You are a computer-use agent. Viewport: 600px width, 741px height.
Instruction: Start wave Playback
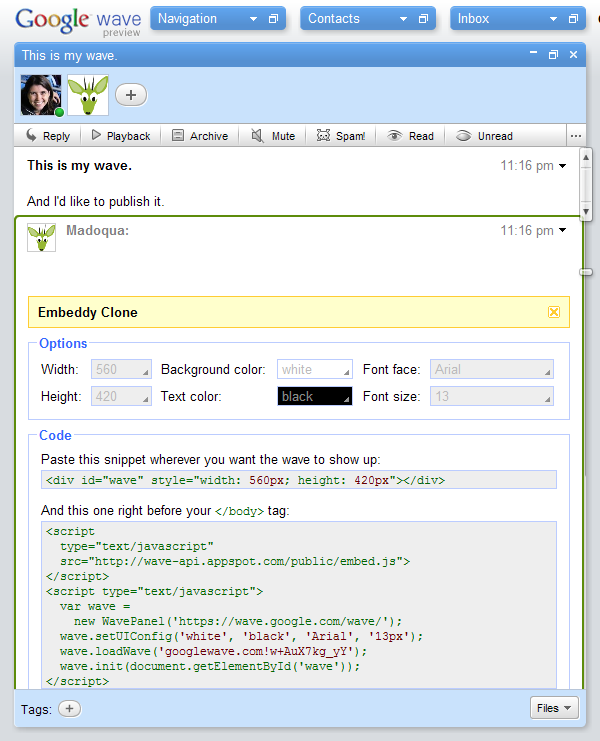[x=120, y=136]
